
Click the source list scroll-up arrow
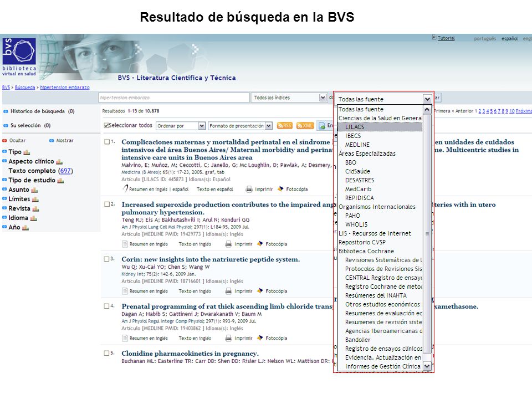[x=427, y=109]
